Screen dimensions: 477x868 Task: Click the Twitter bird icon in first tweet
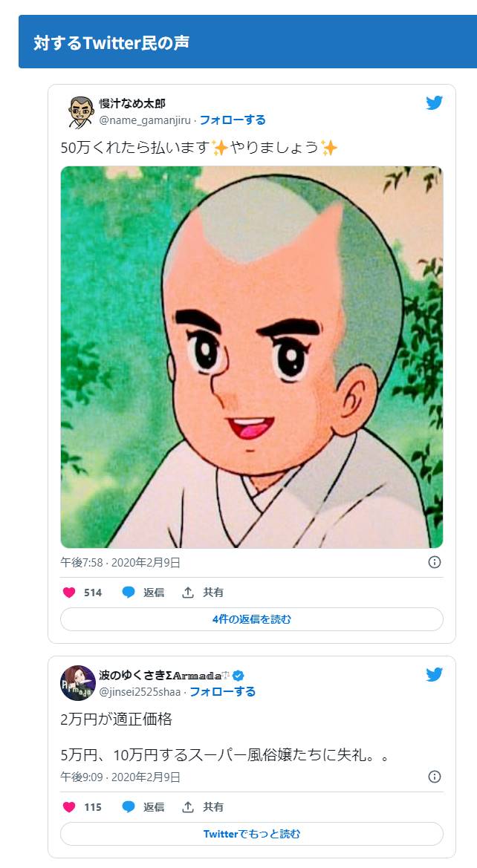click(x=435, y=103)
